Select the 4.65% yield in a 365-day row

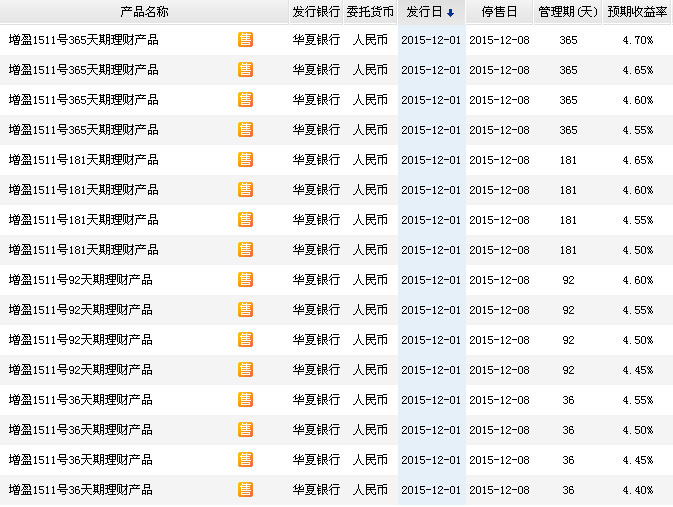tap(638, 70)
